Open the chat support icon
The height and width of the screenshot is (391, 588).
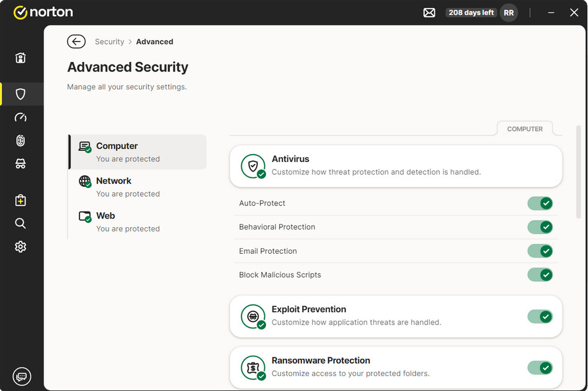pyautogui.click(x=22, y=376)
